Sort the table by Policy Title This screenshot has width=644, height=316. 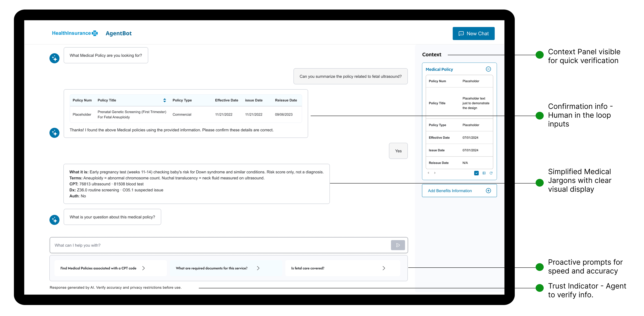[x=165, y=100]
